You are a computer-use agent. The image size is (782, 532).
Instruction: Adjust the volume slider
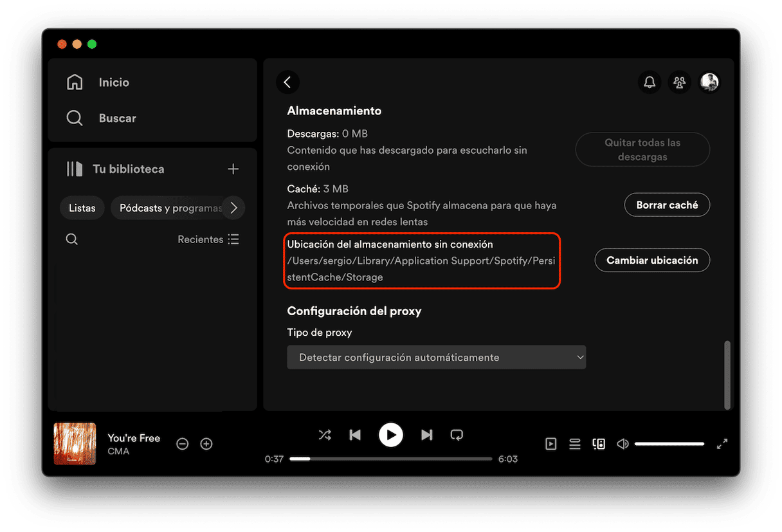coord(669,444)
